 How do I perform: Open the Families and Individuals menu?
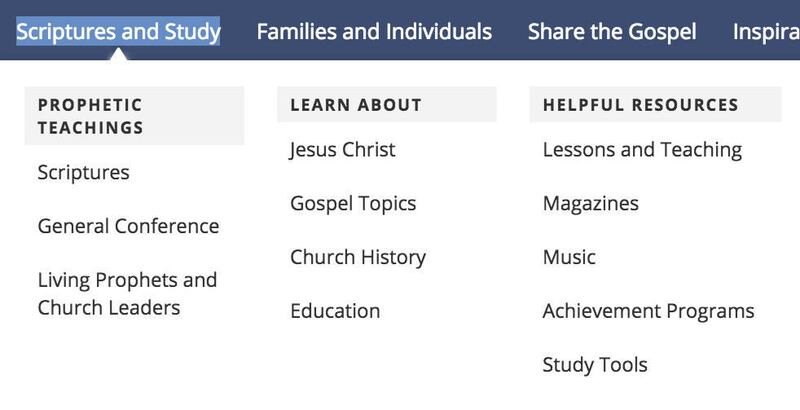pyautogui.click(x=374, y=31)
